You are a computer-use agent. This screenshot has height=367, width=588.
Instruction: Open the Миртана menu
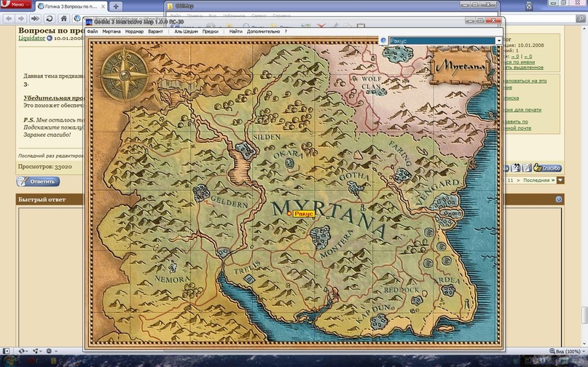pos(111,32)
